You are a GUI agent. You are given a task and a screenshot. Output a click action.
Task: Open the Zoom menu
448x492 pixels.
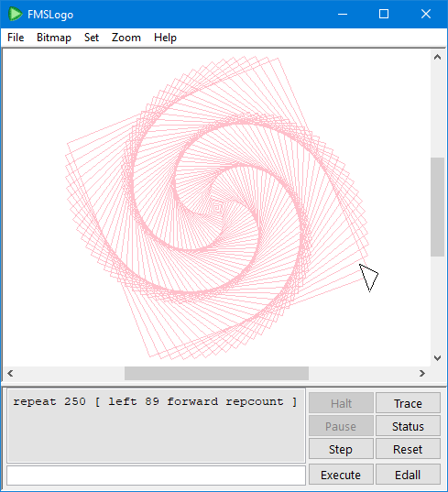(x=126, y=38)
